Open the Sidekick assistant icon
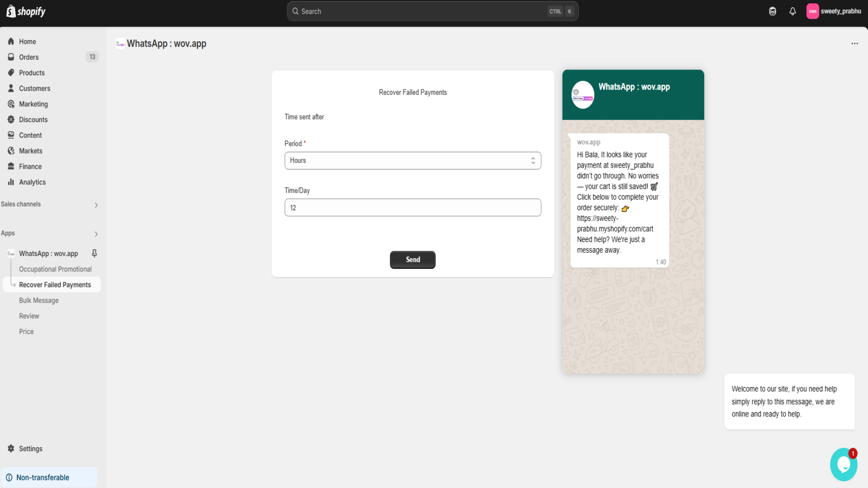Viewport: 868px width, 488px height. (773, 11)
